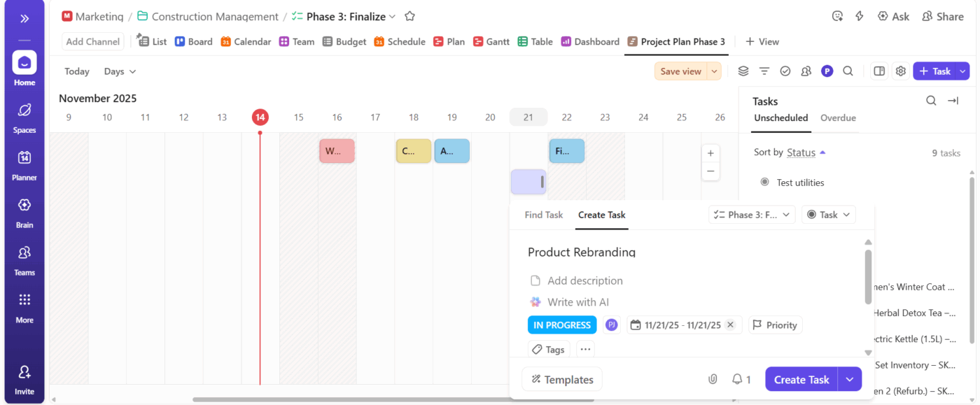Open the search icon in the view toolbar
980x405 pixels.
(848, 71)
